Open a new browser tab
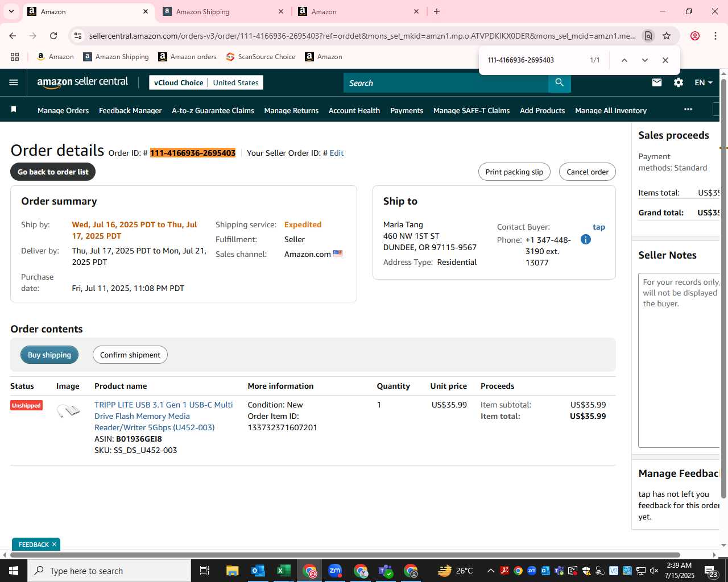 click(437, 11)
